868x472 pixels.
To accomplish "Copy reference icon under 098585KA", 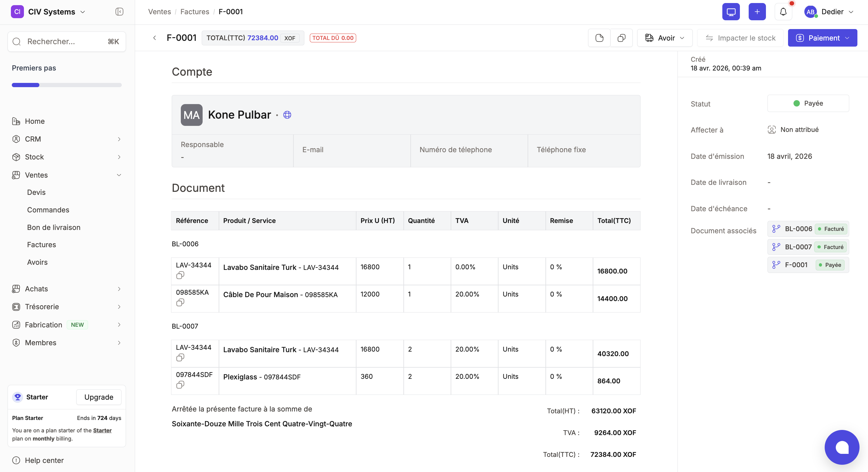I will click(x=180, y=303).
